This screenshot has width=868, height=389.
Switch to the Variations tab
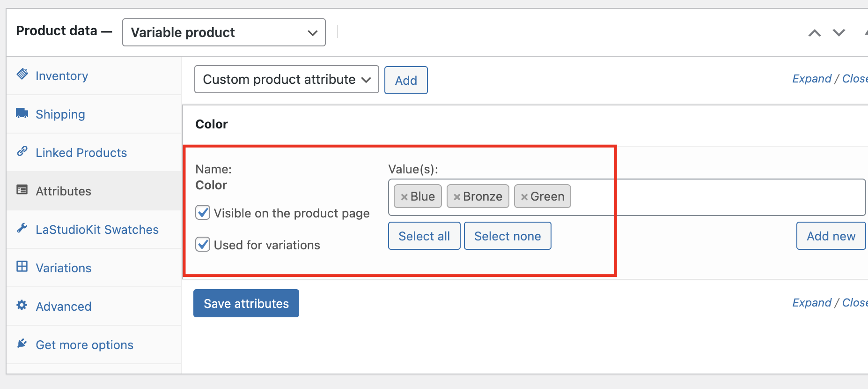point(63,268)
